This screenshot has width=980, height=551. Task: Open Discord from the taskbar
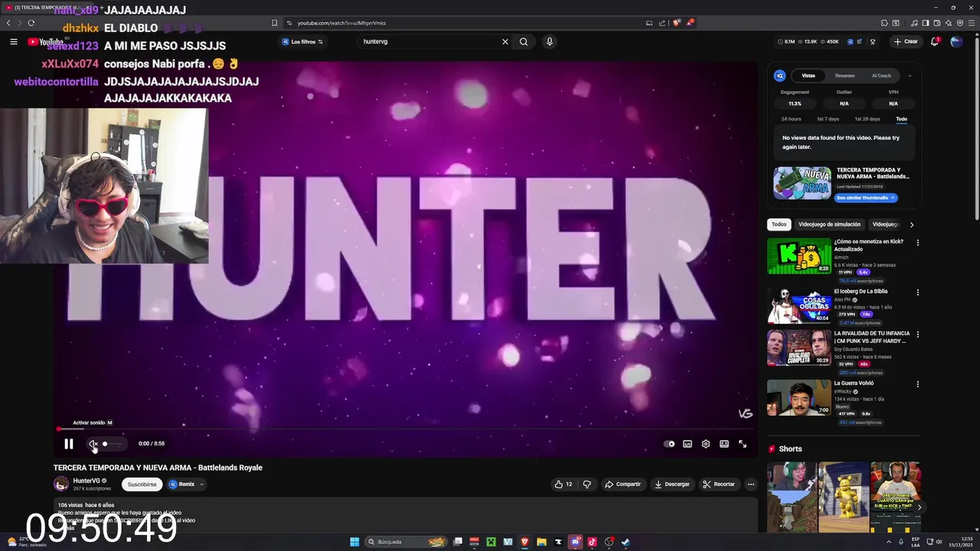[576, 542]
